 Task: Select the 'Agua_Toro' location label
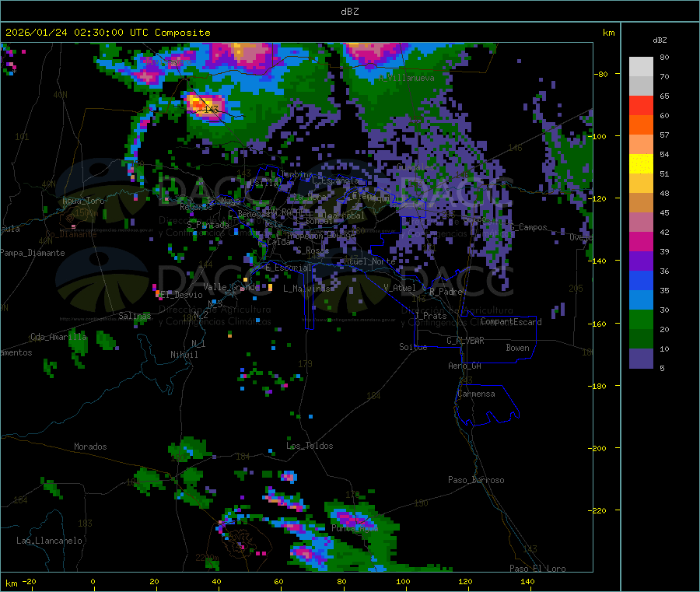pyautogui.click(x=83, y=201)
